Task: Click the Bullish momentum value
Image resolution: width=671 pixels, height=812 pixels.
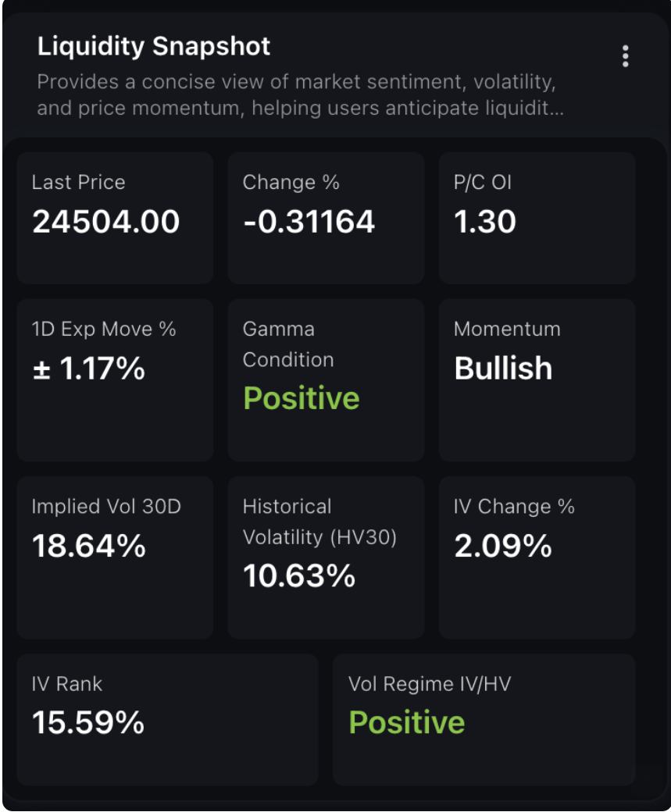Action: [x=503, y=368]
